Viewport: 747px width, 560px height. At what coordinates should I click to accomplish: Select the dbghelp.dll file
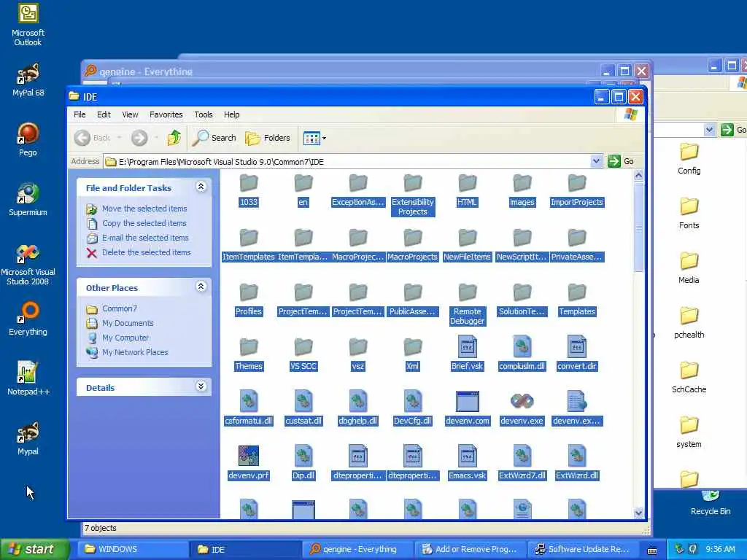(357, 408)
